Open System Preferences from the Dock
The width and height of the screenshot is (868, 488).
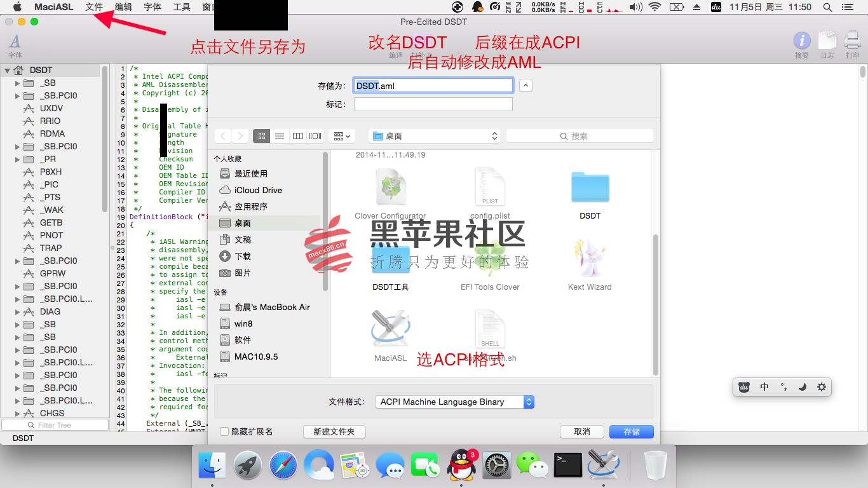pyautogui.click(x=497, y=465)
